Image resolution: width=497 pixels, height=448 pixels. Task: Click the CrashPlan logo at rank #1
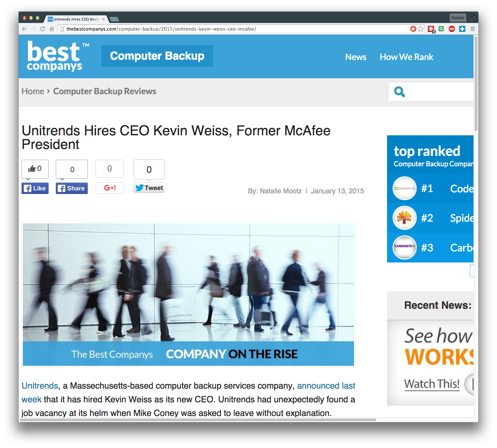pyautogui.click(x=405, y=188)
